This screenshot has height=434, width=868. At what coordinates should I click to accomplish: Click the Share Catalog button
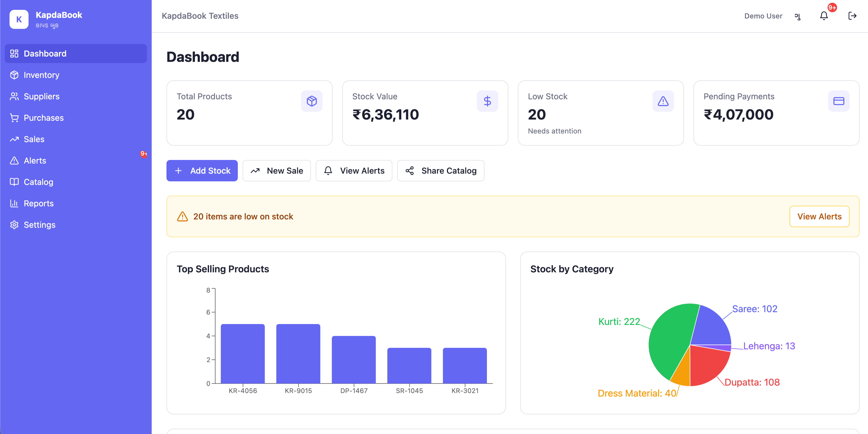point(441,171)
